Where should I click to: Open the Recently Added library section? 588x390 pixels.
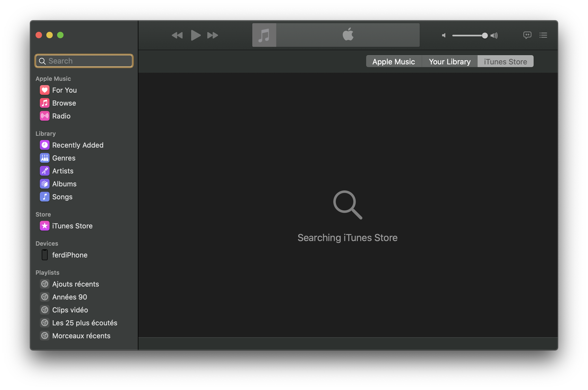[78, 145]
